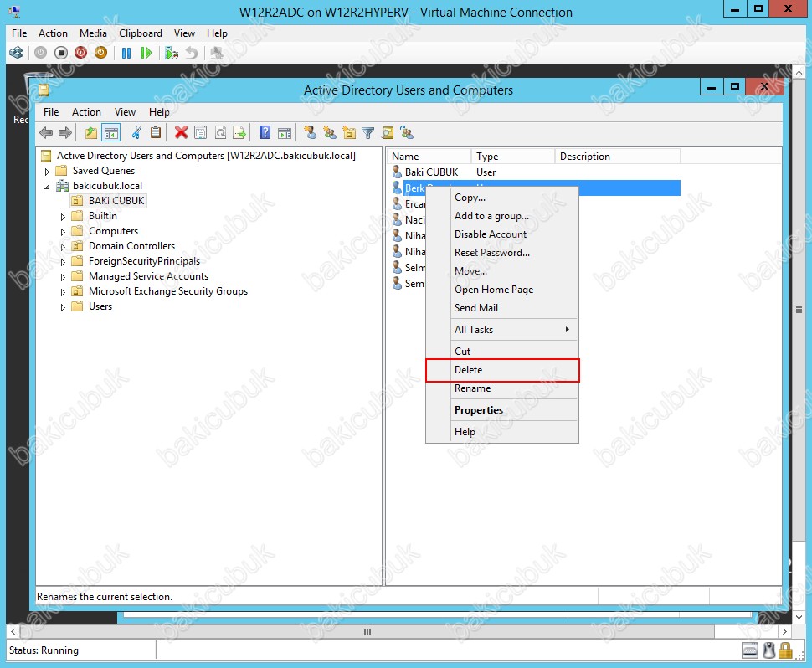
Task: Open Properties from the context menu
Action: [502, 410]
